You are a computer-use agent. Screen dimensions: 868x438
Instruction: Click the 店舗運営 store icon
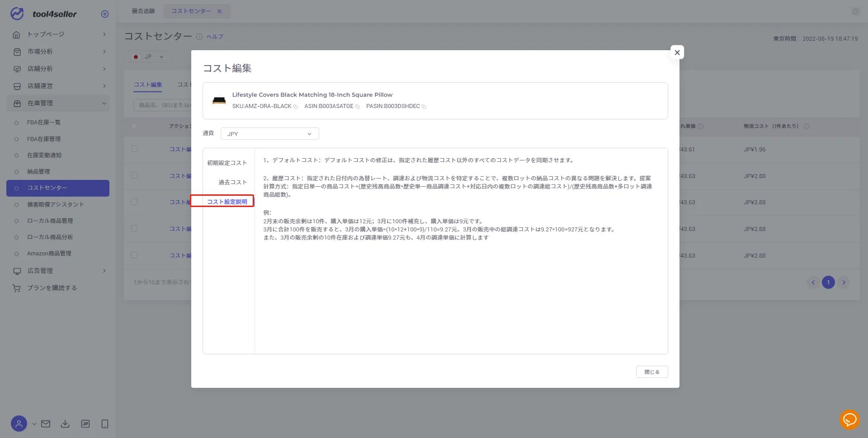pos(17,86)
